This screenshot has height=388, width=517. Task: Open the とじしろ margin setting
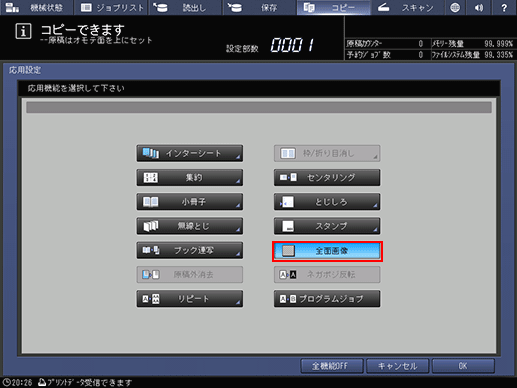coord(327,202)
